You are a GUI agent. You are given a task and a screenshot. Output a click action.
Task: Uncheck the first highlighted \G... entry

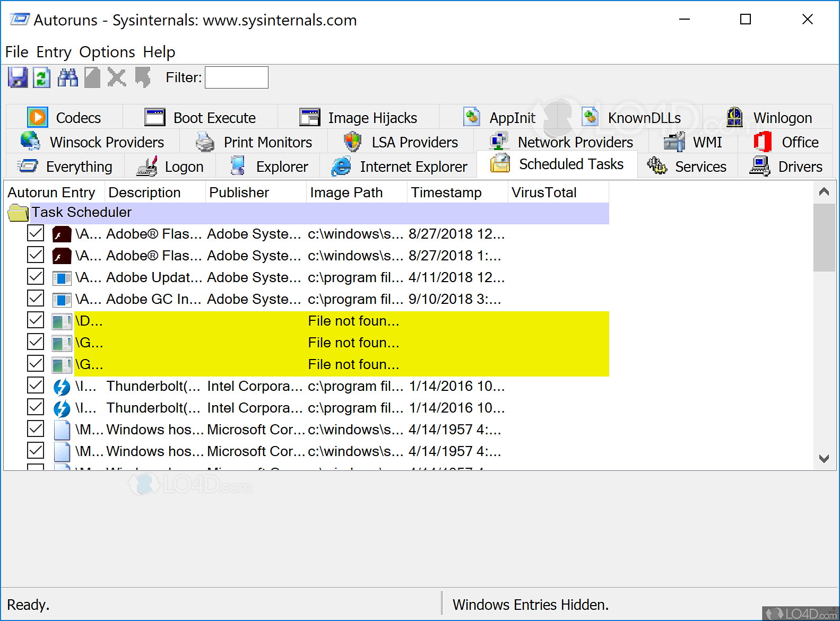(x=36, y=343)
